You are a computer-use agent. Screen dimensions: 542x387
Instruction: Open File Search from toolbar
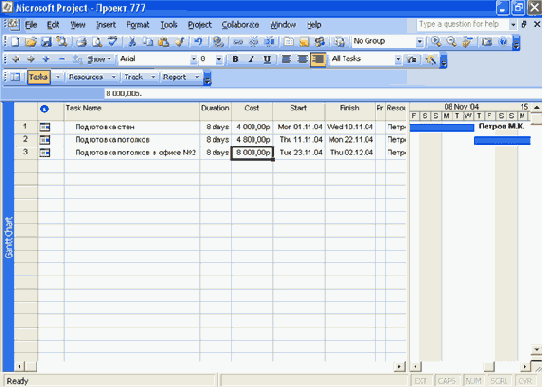pos(62,42)
